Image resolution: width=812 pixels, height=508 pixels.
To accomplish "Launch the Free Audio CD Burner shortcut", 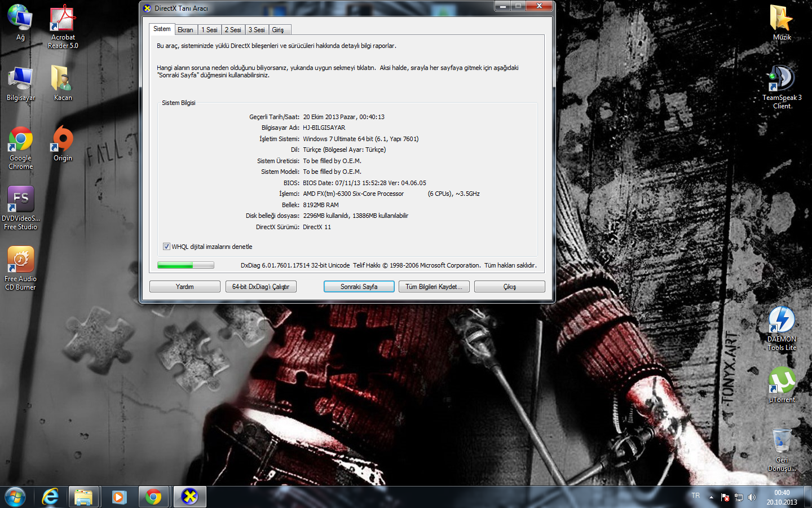I will [x=21, y=261].
